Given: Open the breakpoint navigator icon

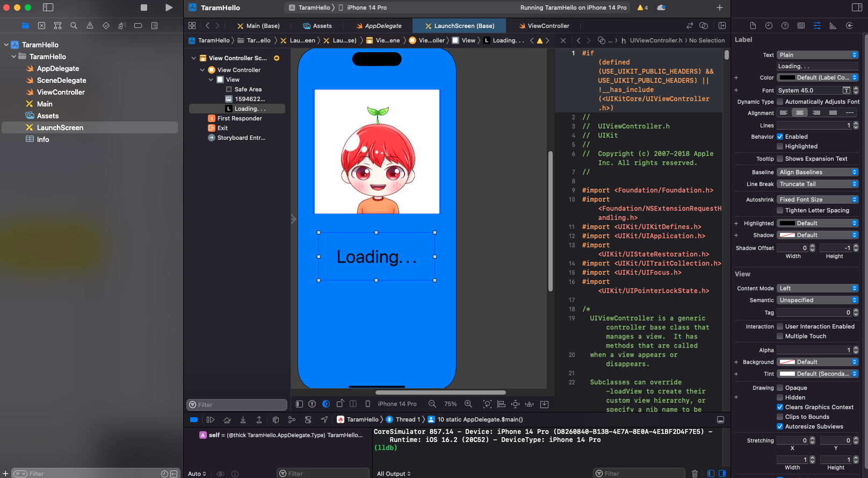Looking at the screenshot, I should pos(138,26).
